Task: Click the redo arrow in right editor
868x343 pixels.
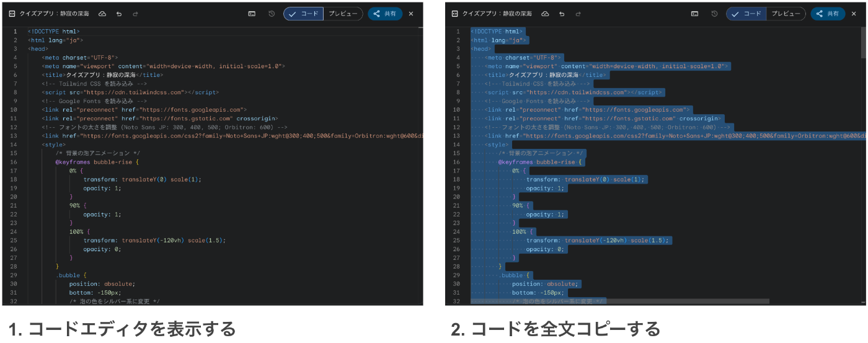Action: pos(578,14)
